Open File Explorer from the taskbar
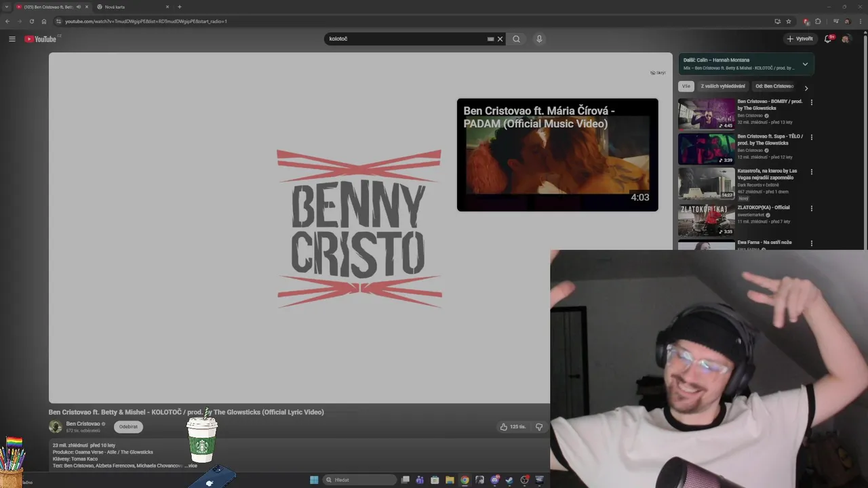Viewport: 868px width, 488px height. [x=450, y=480]
